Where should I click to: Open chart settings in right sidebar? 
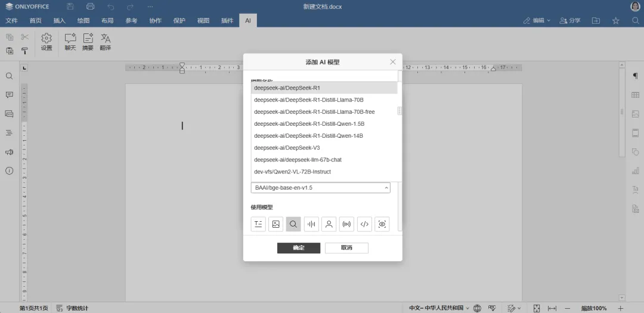pyautogui.click(x=636, y=171)
